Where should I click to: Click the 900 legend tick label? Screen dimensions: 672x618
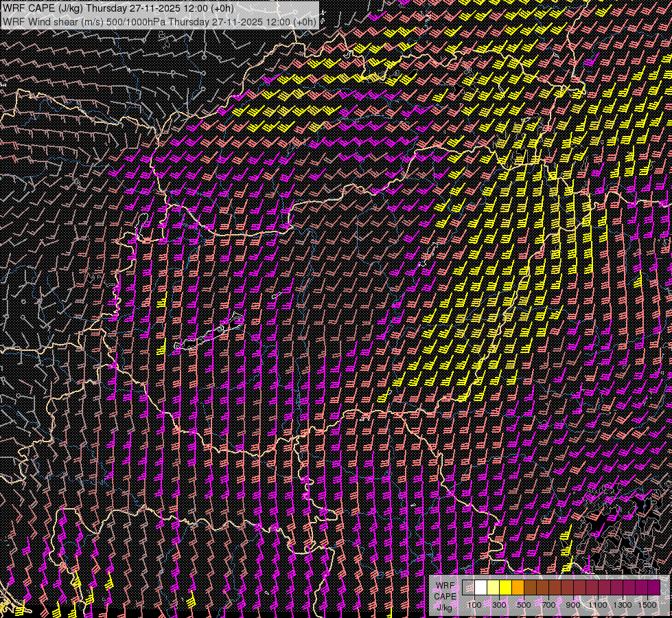(573, 605)
